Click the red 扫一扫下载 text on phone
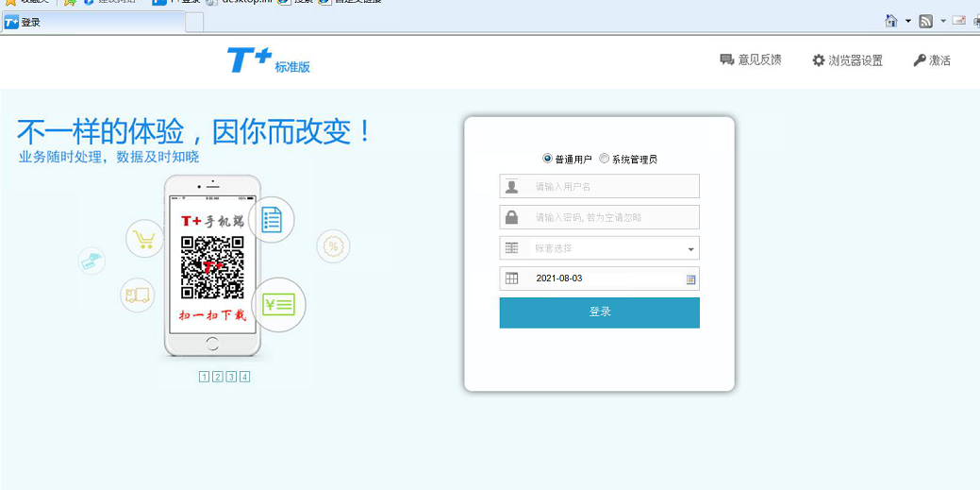The image size is (980, 490). pyautogui.click(x=212, y=314)
